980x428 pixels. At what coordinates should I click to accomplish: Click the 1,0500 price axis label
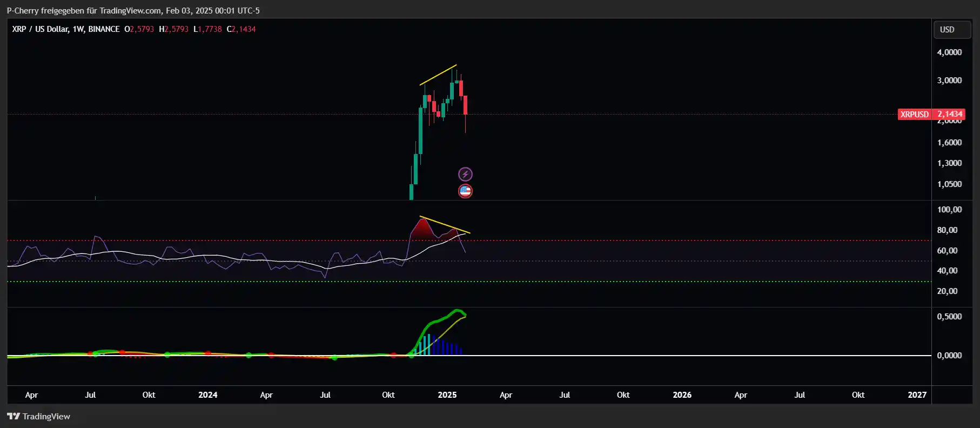[949, 184]
